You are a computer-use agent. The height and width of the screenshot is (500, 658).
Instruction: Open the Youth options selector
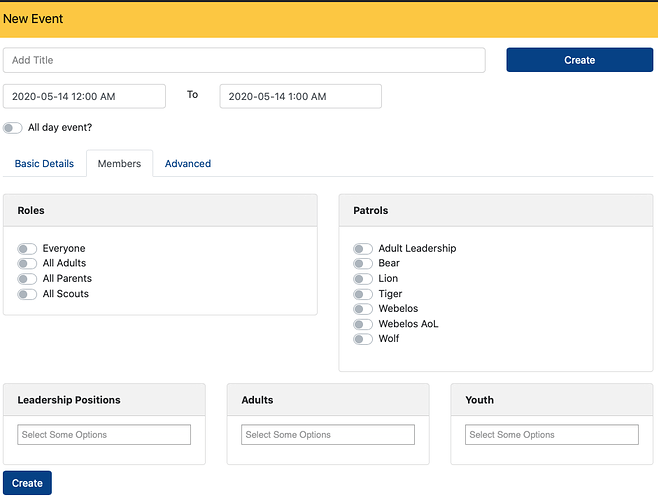(552, 435)
